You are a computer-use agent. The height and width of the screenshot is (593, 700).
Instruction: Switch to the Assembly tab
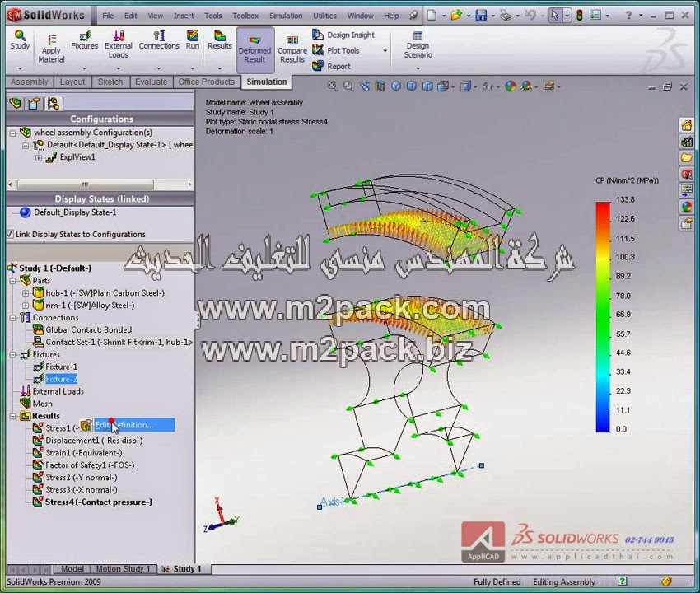coord(30,82)
